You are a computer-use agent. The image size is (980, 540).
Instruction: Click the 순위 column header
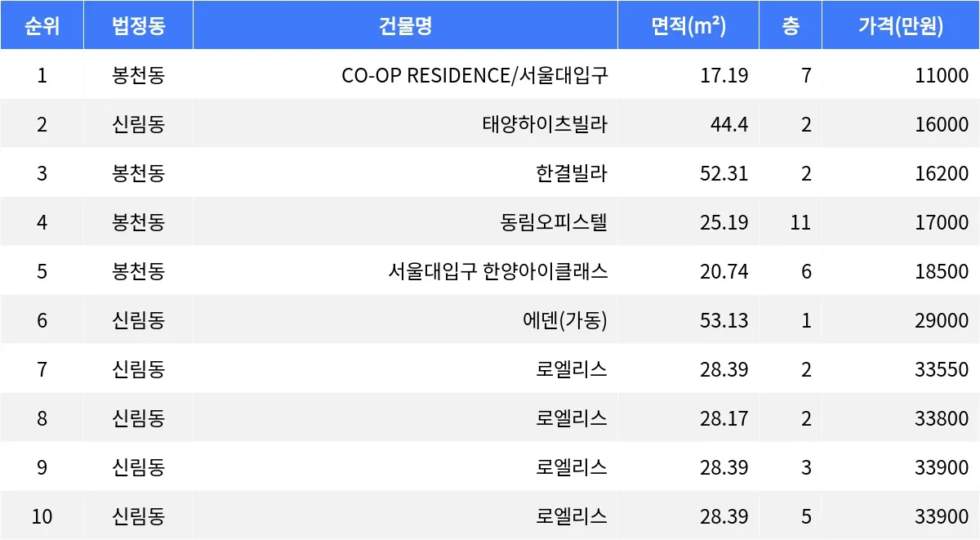(x=42, y=26)
